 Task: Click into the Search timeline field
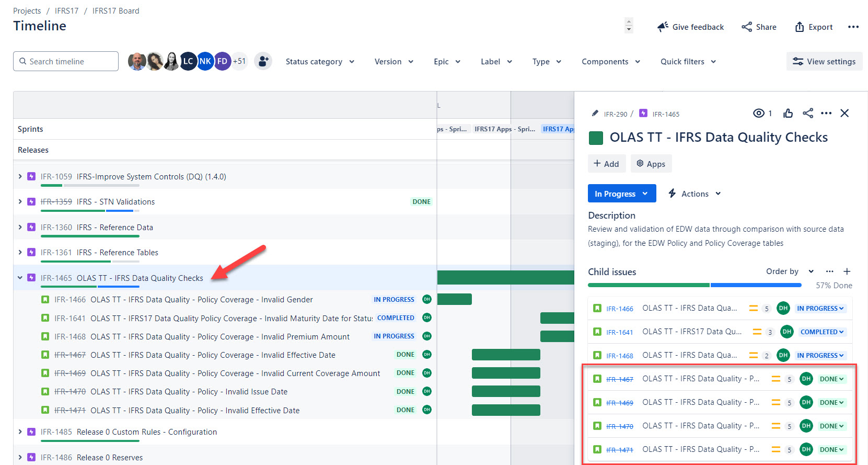pos(66,61)
